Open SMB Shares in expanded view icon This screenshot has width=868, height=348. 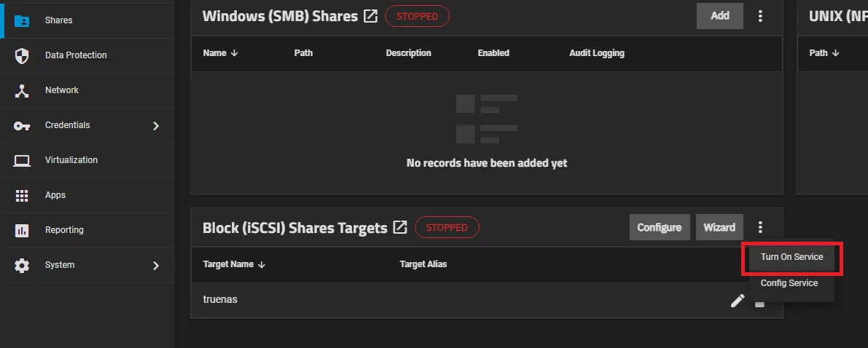point(370,16)
